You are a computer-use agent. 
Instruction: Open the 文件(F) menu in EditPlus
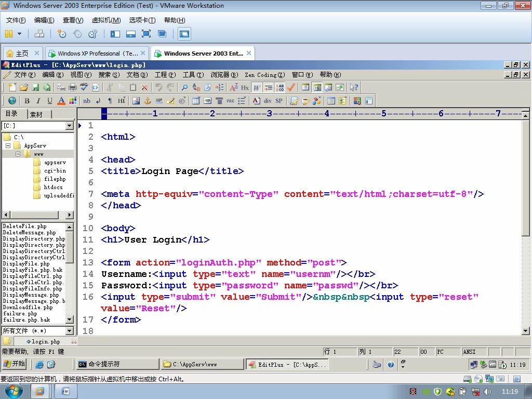(x=25, y=75)
